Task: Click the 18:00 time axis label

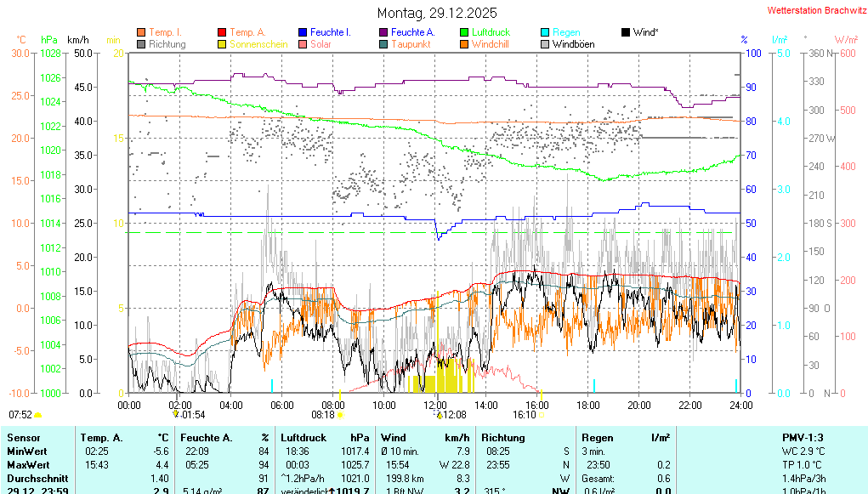Action: coord(588,405)
